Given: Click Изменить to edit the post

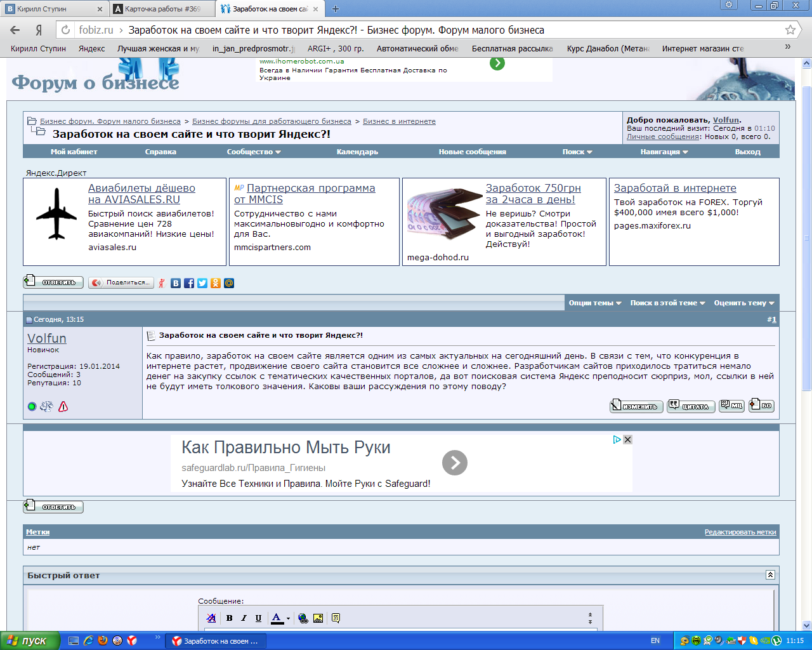Looking at the screenshot, I should 636,406.
